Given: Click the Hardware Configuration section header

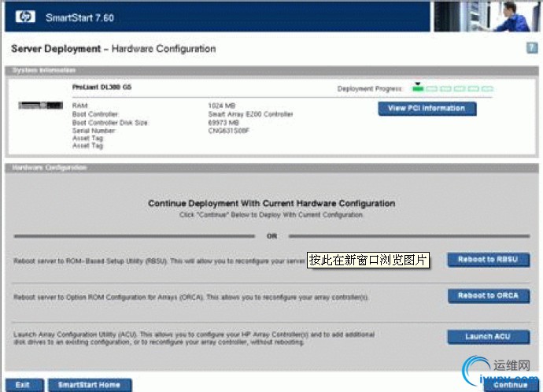Looking at the screenshot, I should coord(271,168).
